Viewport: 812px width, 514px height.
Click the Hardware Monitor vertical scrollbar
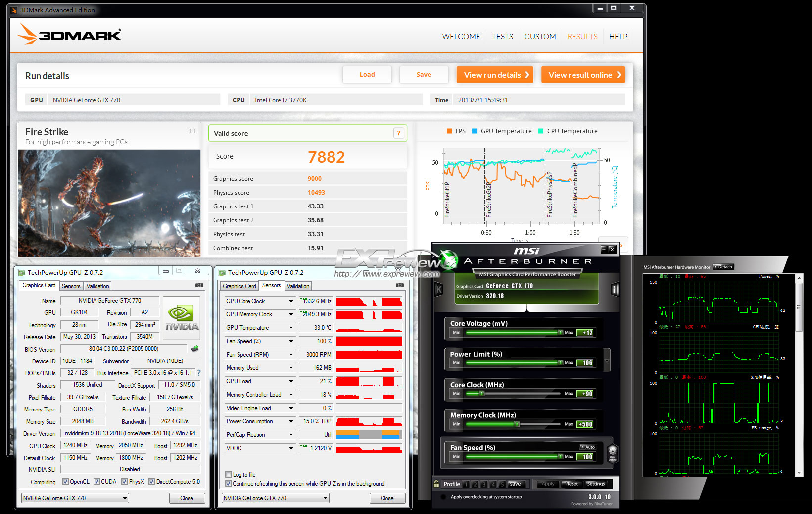pos(799,376)
